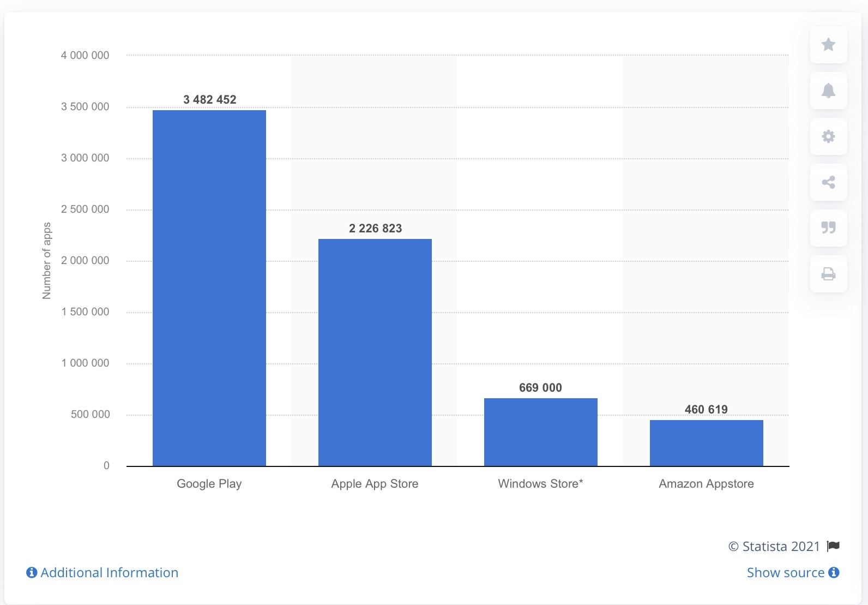
Task: Click the 669 000 value label
Action: pos(541,388)
